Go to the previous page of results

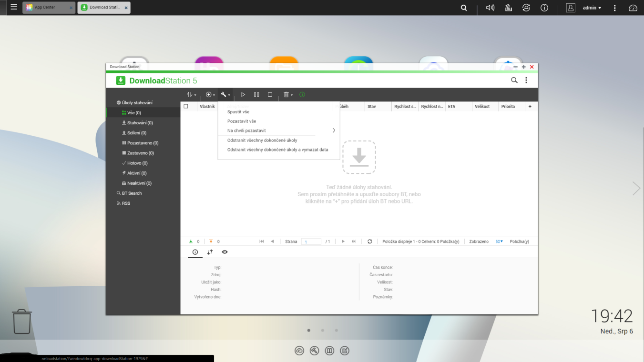click(272, 241)
